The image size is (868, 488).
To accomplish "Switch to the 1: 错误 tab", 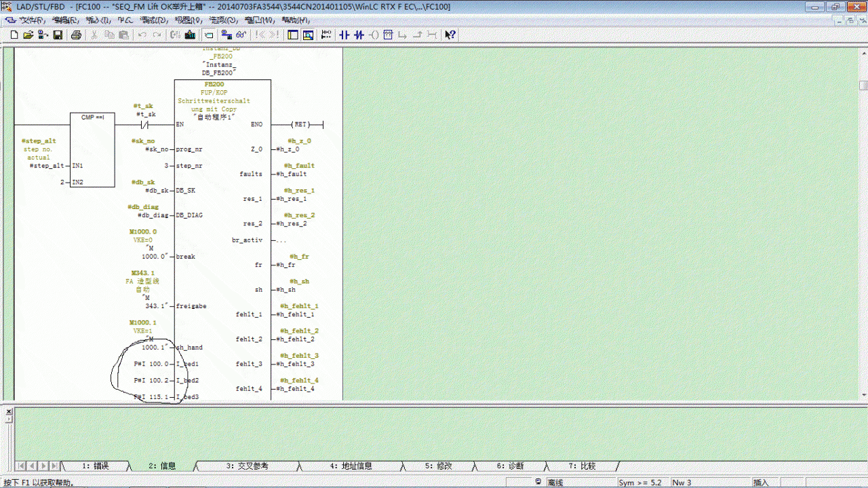I will click(95, 466).
